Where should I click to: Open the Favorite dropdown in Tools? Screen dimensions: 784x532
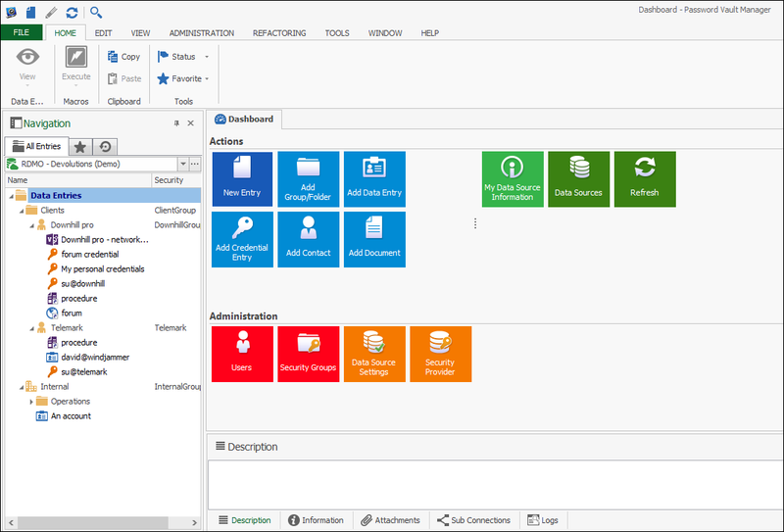tap(207, 79)
